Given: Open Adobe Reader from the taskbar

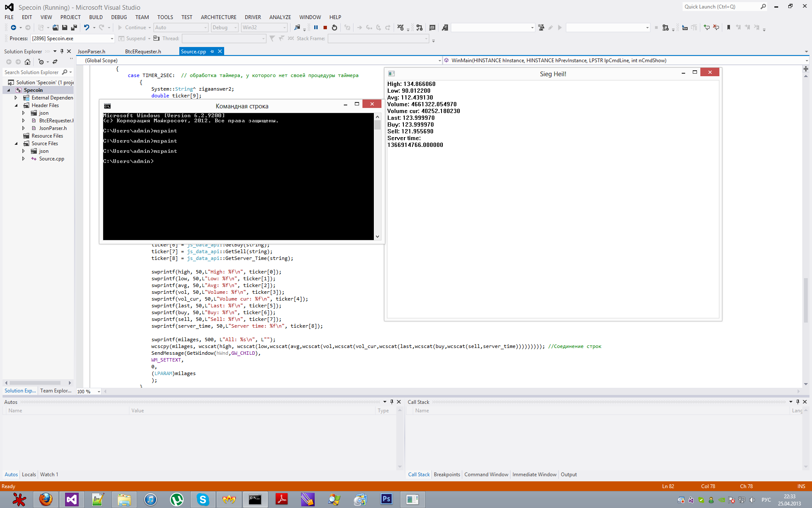Looking at the screenshot, I should pyautogui.click(x=282, y=500).
